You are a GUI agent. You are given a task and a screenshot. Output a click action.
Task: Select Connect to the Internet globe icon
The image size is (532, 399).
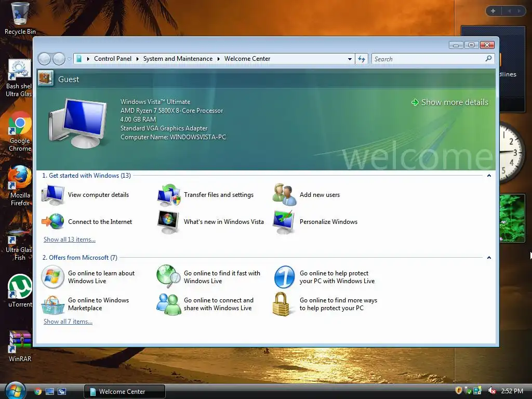coord(52,221)
